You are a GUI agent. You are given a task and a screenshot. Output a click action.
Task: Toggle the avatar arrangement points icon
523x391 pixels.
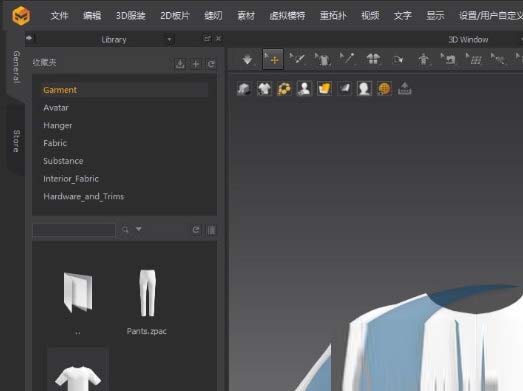[424, 59]
